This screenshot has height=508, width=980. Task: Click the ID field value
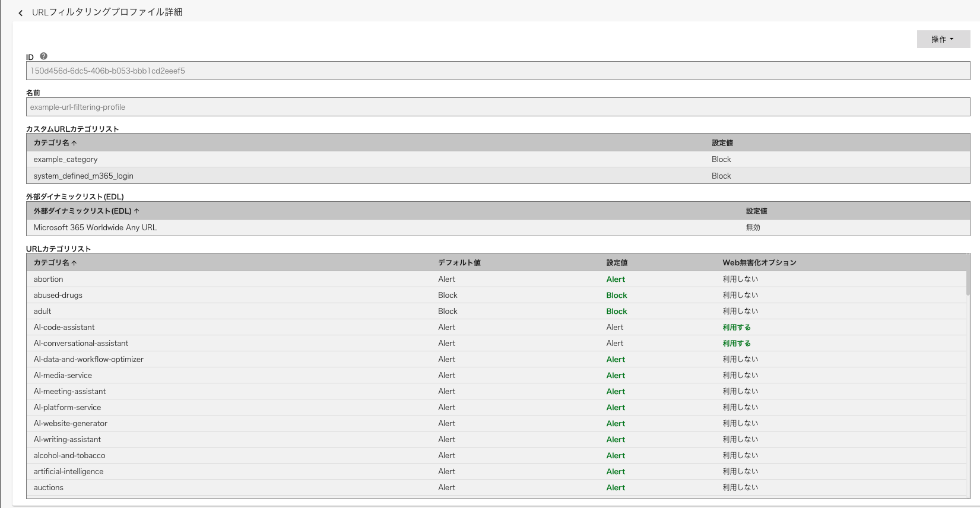tap(498, 71)
